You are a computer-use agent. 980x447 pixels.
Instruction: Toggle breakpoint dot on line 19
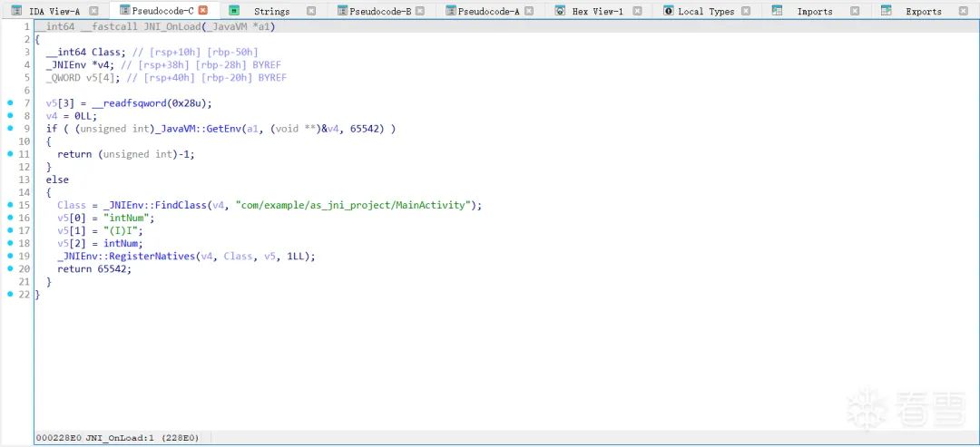click(x=10, y=256)
